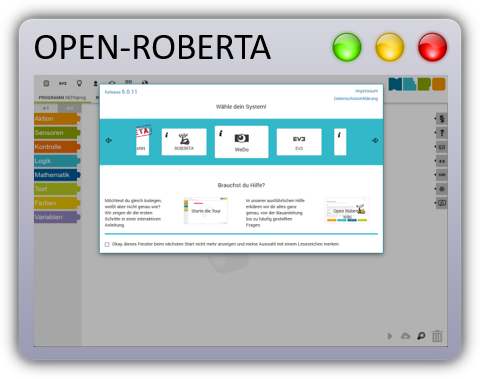Click the cloud upload icon
This screenshot has width=480, height=379.
[x=405, y=336]
